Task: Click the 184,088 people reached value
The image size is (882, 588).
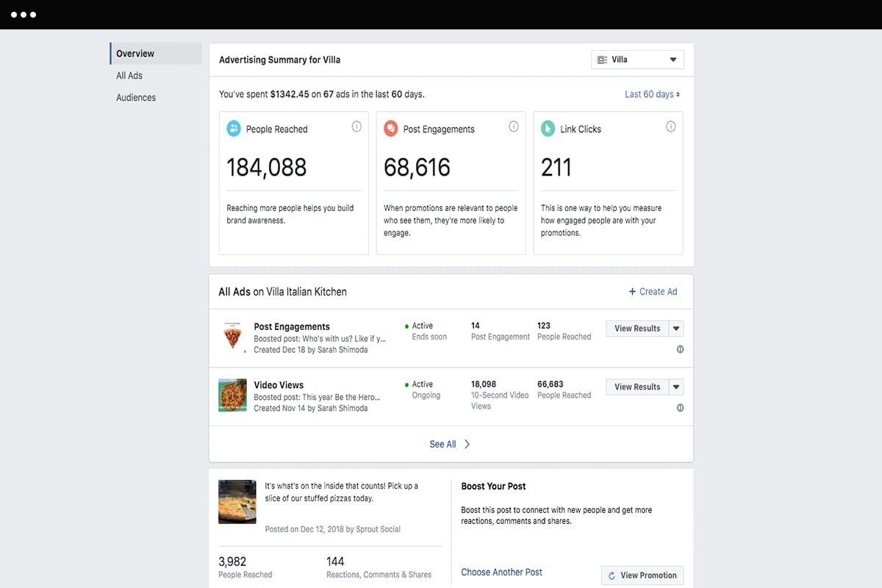Action: click(267, 168)
